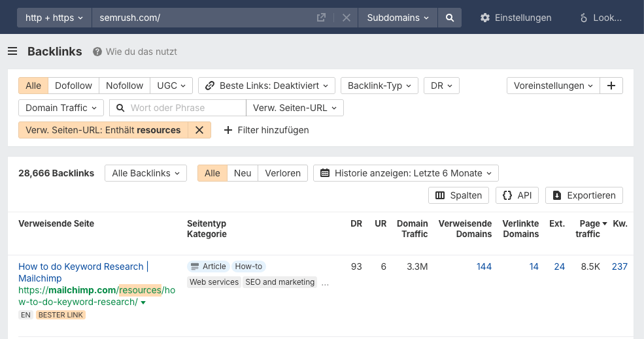Screen dimensions: 644x339
Task: Click the Wort oder Phrase search field
Action: point(178,108)
